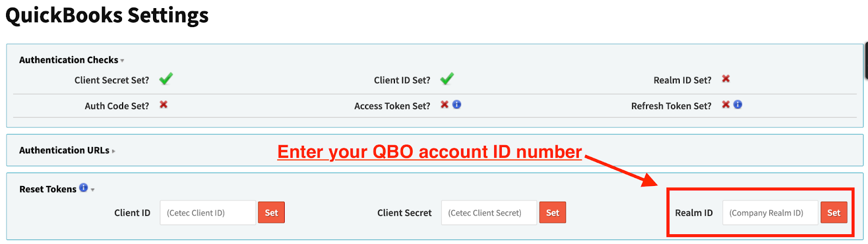Image resolution: width=868 pixels, height=244 pixels.
Task: Expand the Authentication URLs section
Action: pyautogui.click(x=113, y=151)
